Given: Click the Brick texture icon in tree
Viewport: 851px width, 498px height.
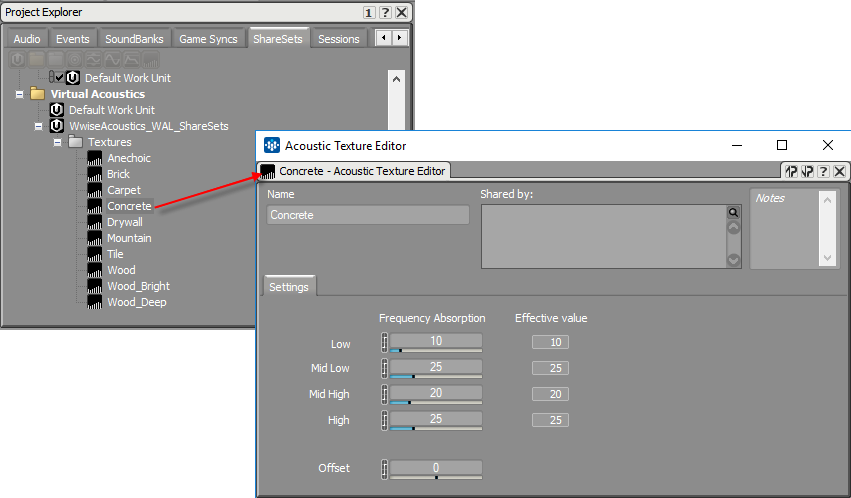Looking at the screenshot, I should coord(95,174).
